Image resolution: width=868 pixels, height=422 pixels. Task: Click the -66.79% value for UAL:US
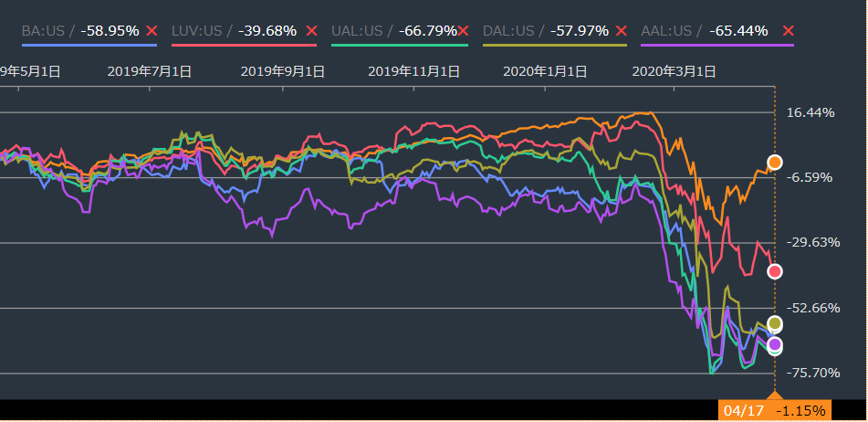coord(428,31)
